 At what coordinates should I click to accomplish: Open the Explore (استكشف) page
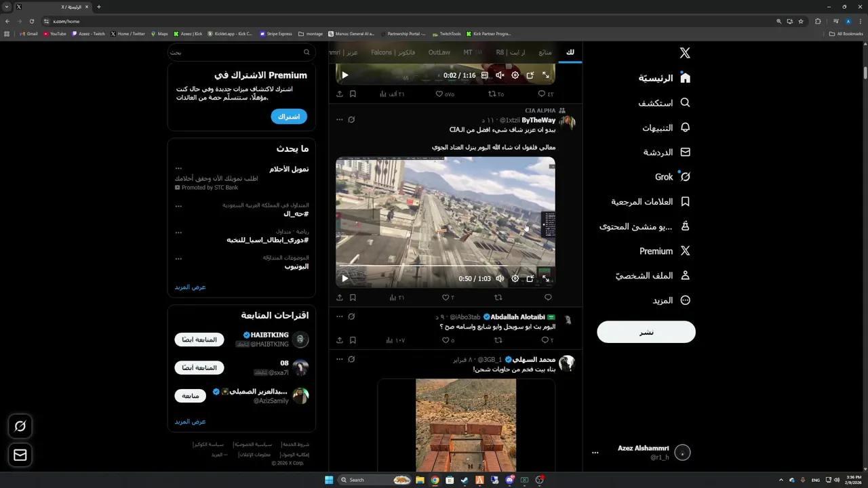tap(665, 103)
